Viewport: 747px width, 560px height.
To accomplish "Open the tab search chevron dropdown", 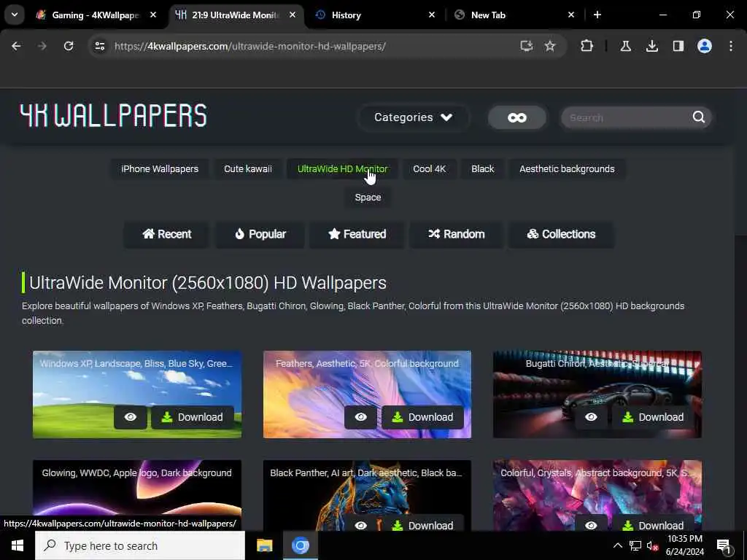I will click(15, 15).
